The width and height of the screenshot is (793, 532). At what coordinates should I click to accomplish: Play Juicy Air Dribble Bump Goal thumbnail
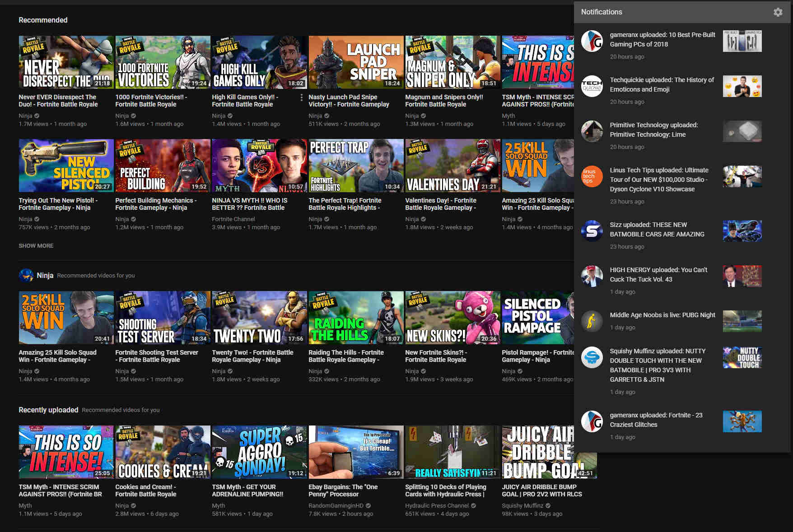coord(549,452)
